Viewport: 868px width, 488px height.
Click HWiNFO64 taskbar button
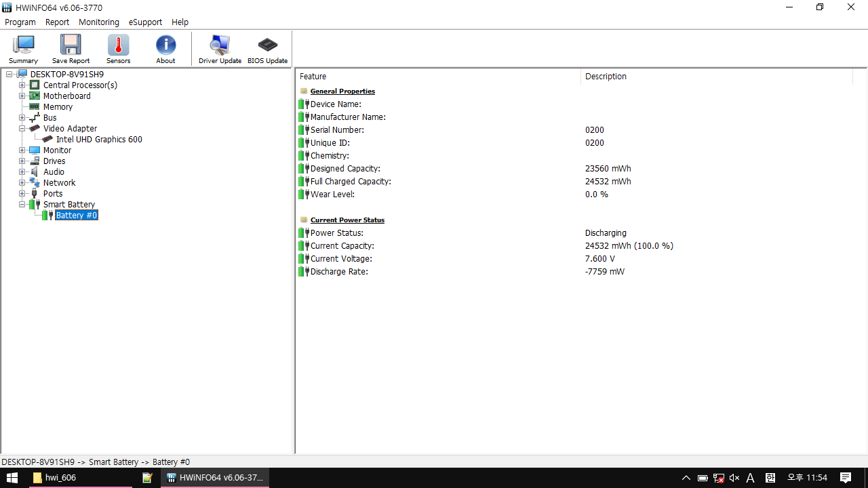pyautogui.click(x=215, y=478)
